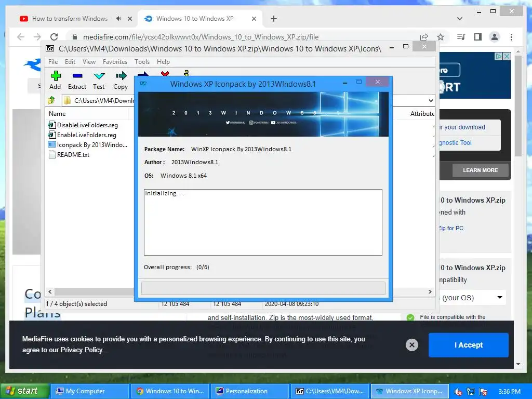Expand the 7-Zip address path dropdown
The height and width of the screenshot is (399, 532).
[431, 100]
